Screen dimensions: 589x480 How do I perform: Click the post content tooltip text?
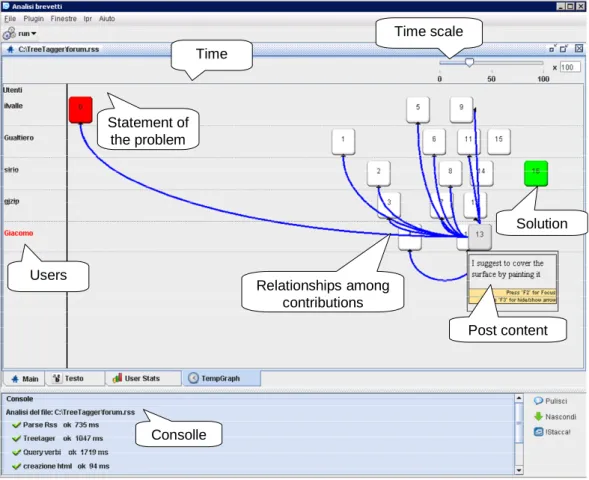[x=507, y=269]
